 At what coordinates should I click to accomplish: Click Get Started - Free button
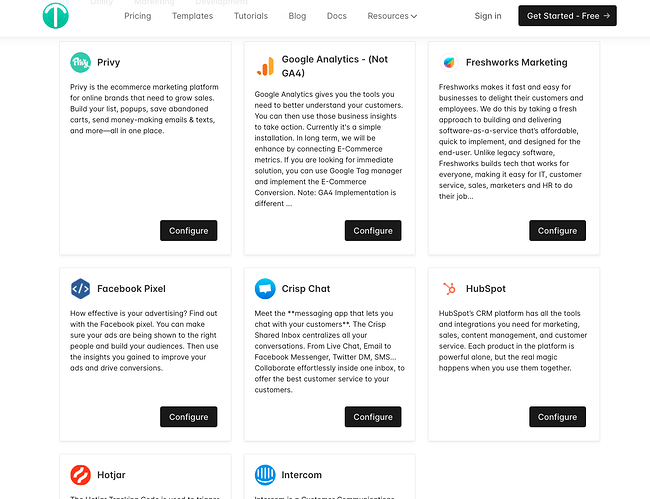tap(568, 16)
